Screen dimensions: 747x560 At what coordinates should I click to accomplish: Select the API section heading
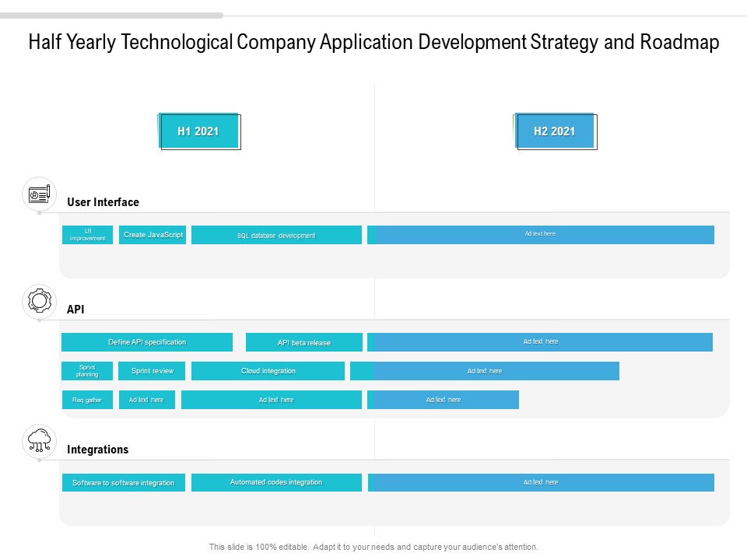(75, 309)
